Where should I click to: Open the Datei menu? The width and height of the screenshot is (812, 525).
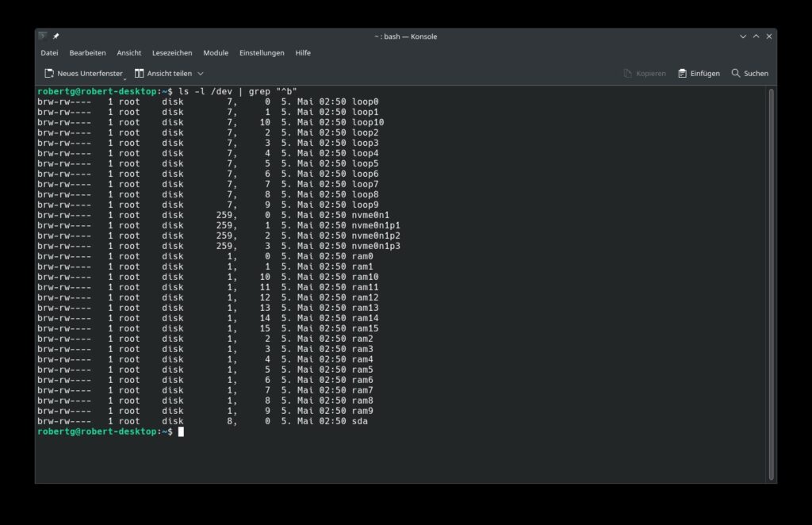[x=49, y=52]
